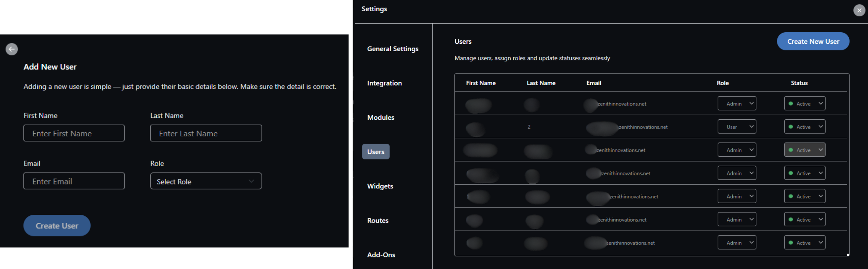The height and width of the screenshot is (269, 868).
Task: Select the Enter Email input field
Action: coord(74,181)
